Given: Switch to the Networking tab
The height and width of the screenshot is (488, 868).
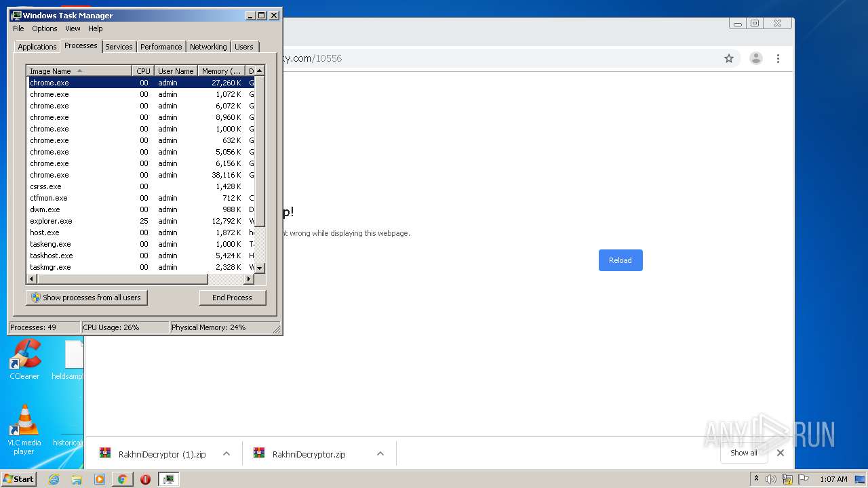Looking at the screenshot, I should tap(208, 47).
